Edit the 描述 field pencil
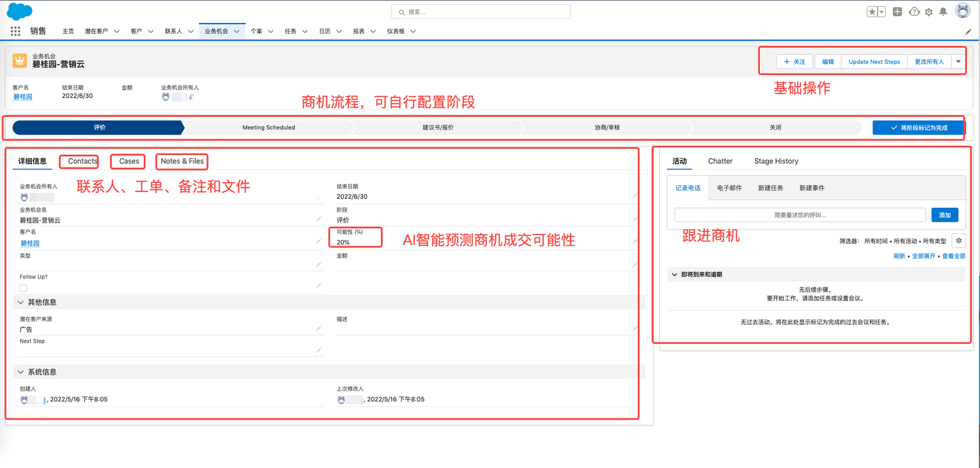This screenshot has height=468, width=980. 635,329
